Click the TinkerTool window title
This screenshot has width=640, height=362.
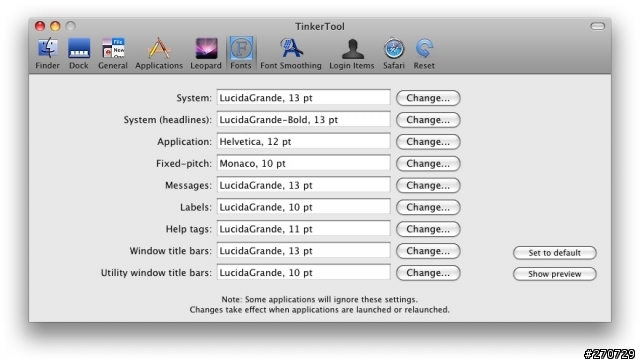[320, 27]
